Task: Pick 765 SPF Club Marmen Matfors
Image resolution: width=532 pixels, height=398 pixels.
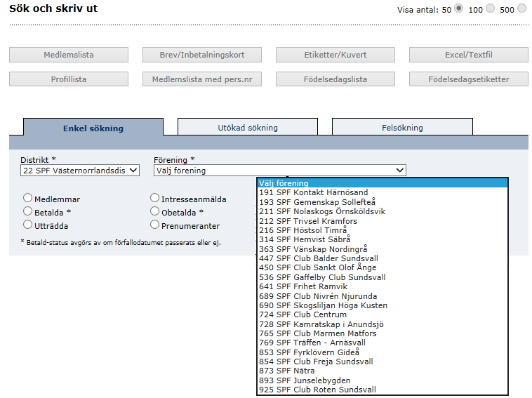Action: tap(383, 333)
